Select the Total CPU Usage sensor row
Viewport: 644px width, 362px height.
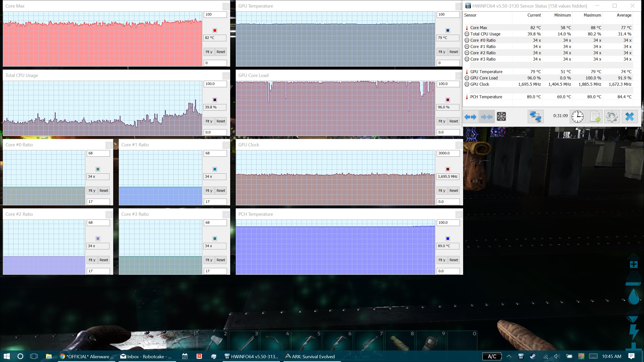coord(548,34)
